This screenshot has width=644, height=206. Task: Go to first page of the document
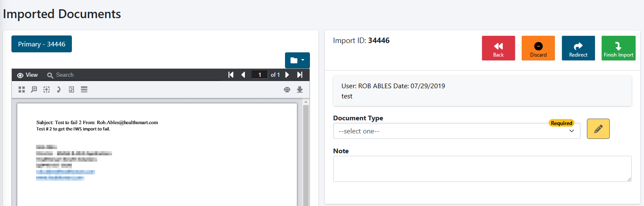[x=231, y=75]
